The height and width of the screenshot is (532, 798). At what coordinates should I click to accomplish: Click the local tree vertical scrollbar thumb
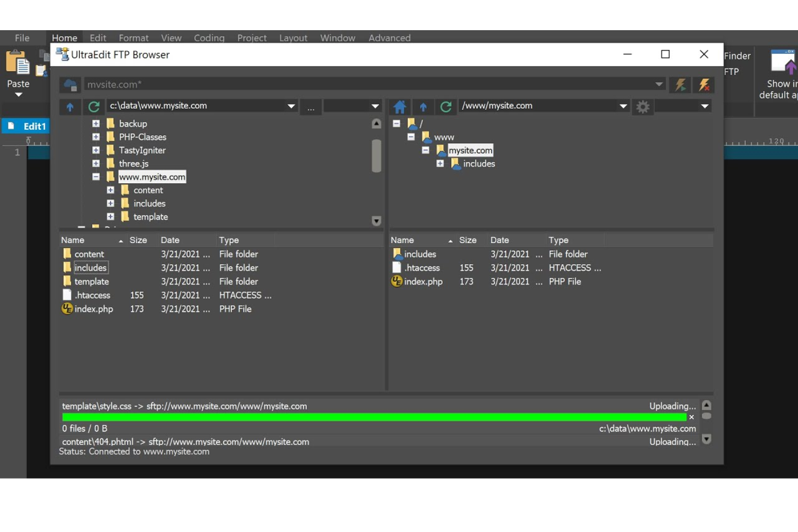pyautogui.click(x=376, y=156)
